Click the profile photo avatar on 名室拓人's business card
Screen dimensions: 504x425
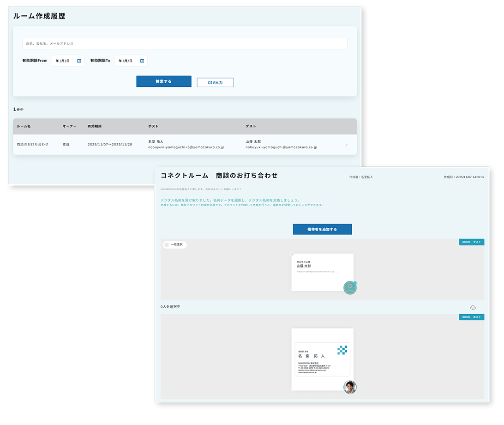pos(350,388)
